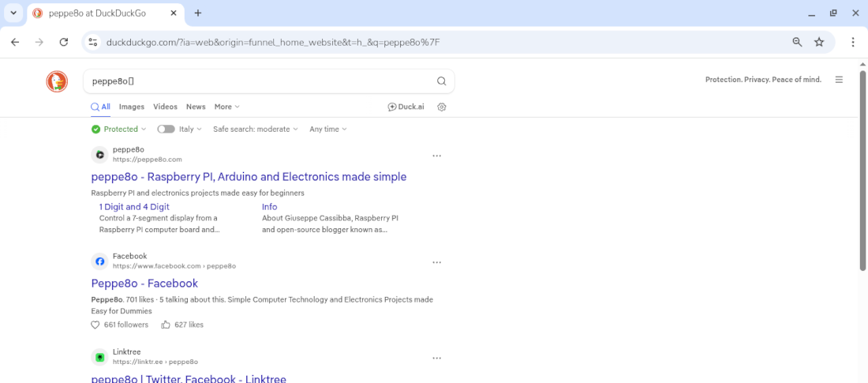
Task: Open search settings gear icon
Action: 442,107
